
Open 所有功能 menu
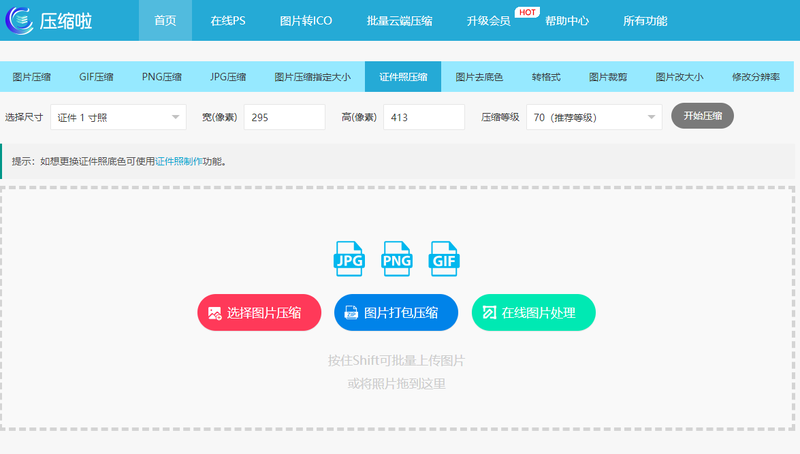(x=645, y=20)
